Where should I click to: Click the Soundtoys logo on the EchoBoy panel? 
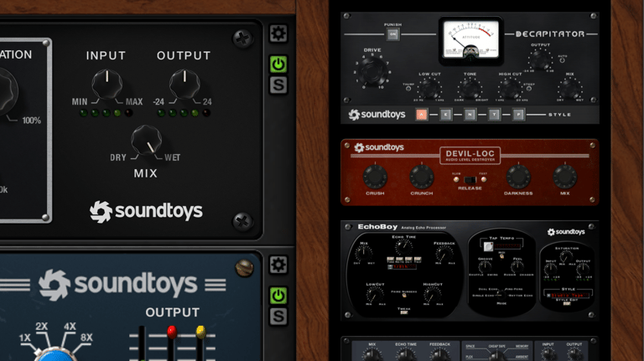pos(566,232)
